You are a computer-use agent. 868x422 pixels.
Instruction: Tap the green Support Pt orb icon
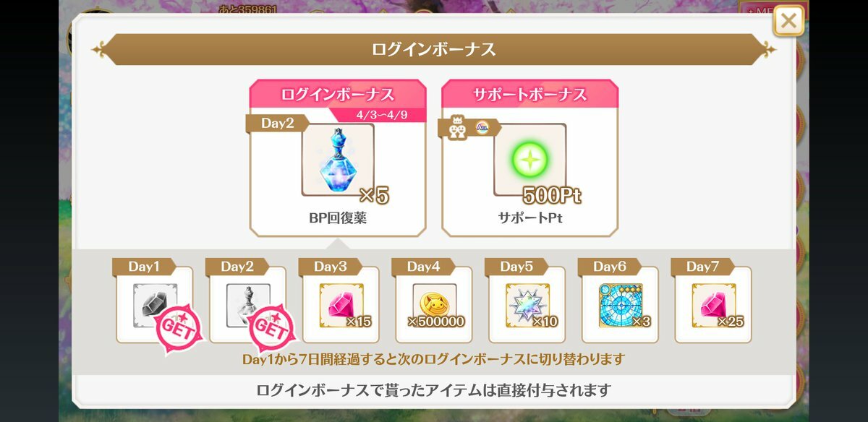click(x=530, y=160)
